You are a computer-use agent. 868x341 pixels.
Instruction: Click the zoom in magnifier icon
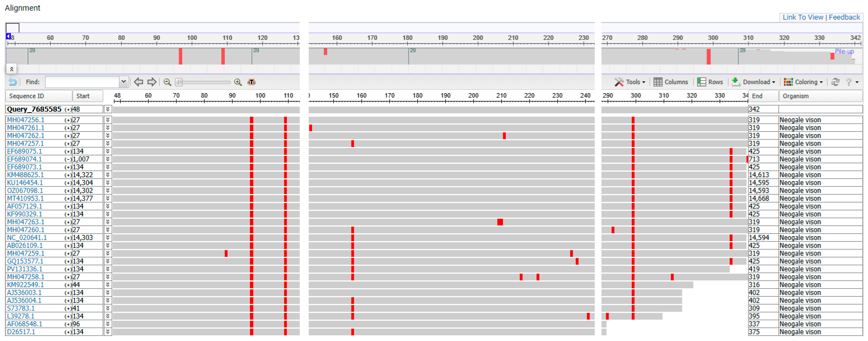click(238, 82)
